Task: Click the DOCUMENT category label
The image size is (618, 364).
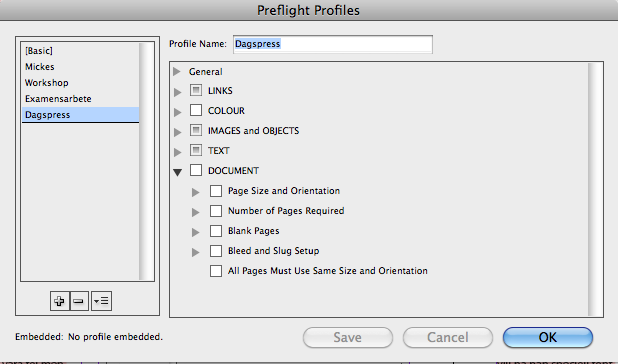Action: pyautogui.click(x=233, y=171)
